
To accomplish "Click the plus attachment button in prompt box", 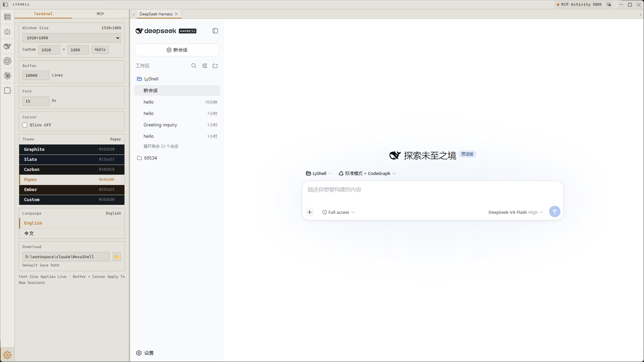I will tap(310, 212).
